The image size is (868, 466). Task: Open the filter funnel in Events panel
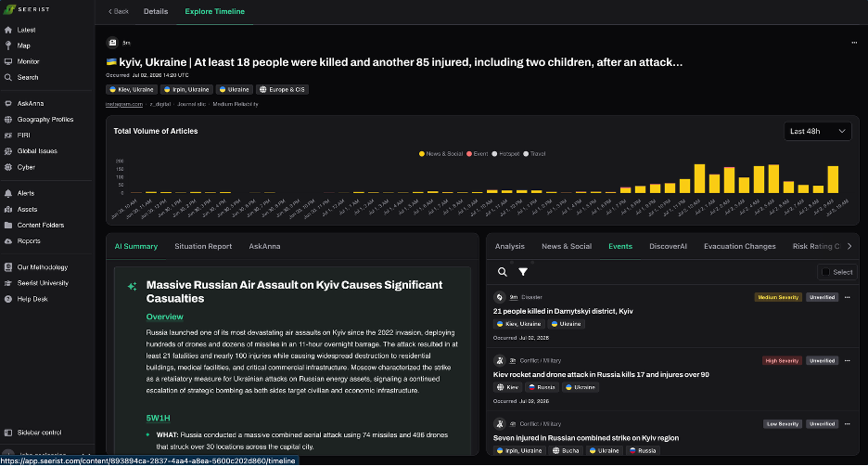pos(523,272)
